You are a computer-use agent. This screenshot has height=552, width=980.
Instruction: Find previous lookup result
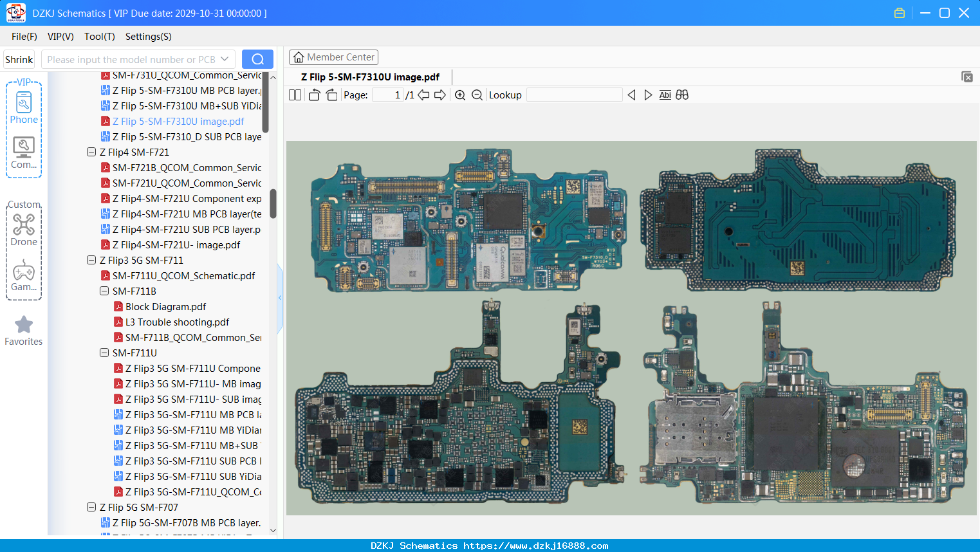(631, 95)
